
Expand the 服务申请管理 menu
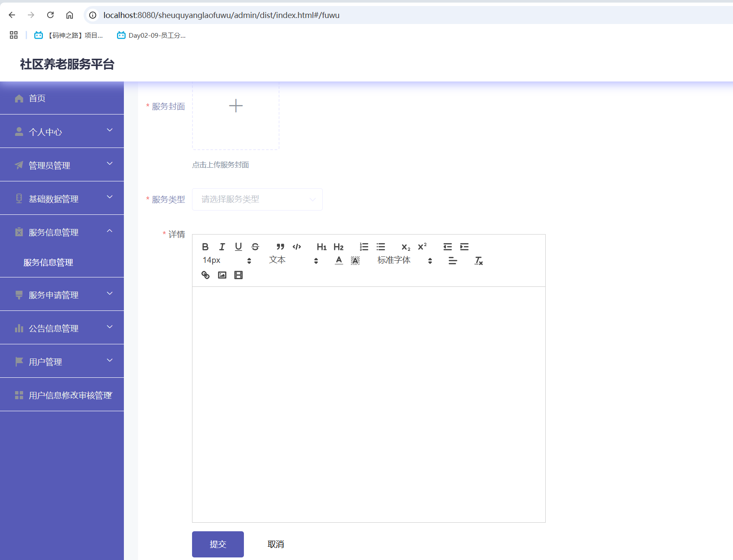pos(62,294)
